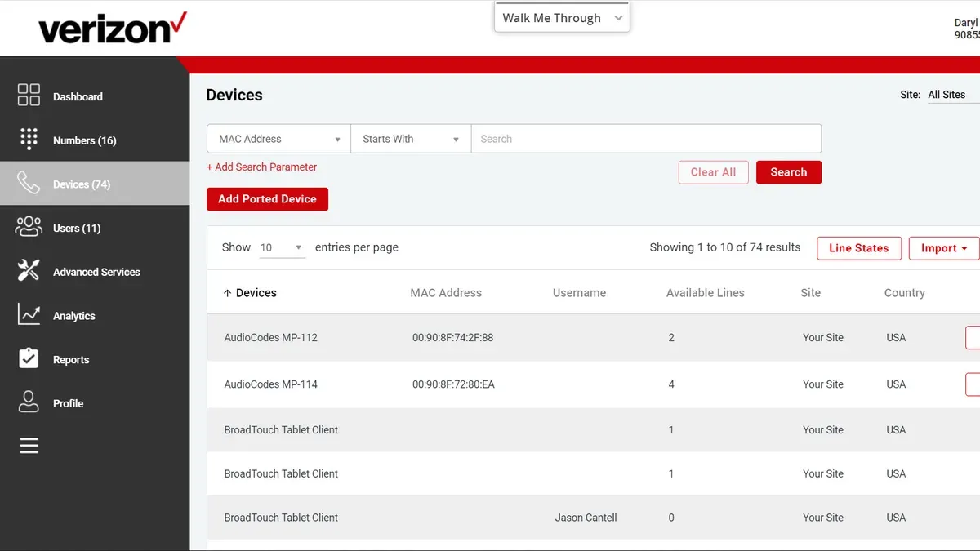Screen dimensions: 980x551
Task: Open the MAC Address search field dropdown
Action: point(278,139)
